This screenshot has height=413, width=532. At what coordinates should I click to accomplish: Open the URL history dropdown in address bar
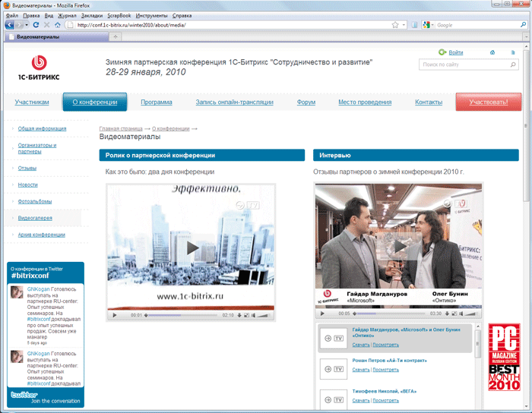tap(404, 25)
